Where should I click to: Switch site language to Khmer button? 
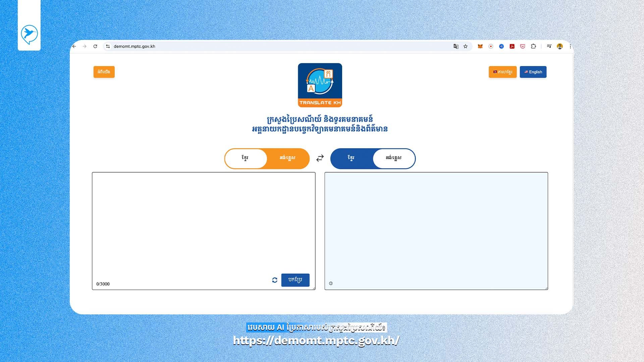point(502,72)
